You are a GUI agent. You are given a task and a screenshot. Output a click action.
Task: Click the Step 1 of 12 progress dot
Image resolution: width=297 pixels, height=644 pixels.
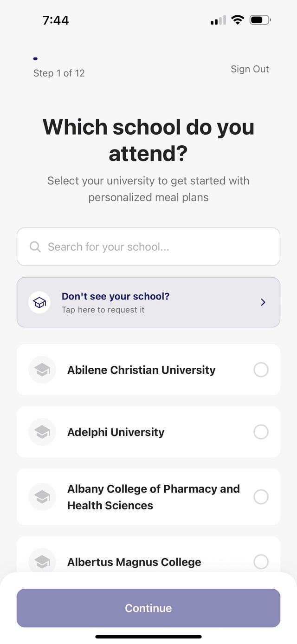click(35, 59)
